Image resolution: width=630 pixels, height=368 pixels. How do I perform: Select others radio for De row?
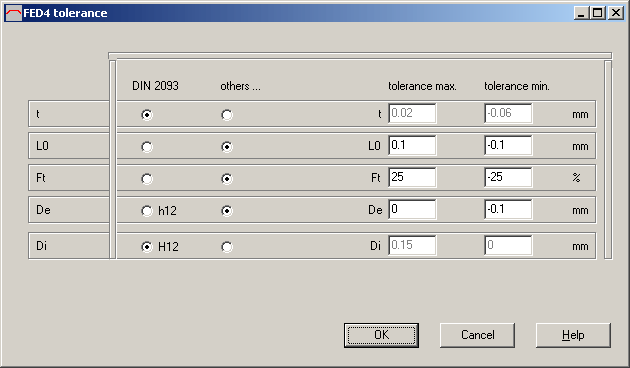pyautogui.click(x=227, y=211)
